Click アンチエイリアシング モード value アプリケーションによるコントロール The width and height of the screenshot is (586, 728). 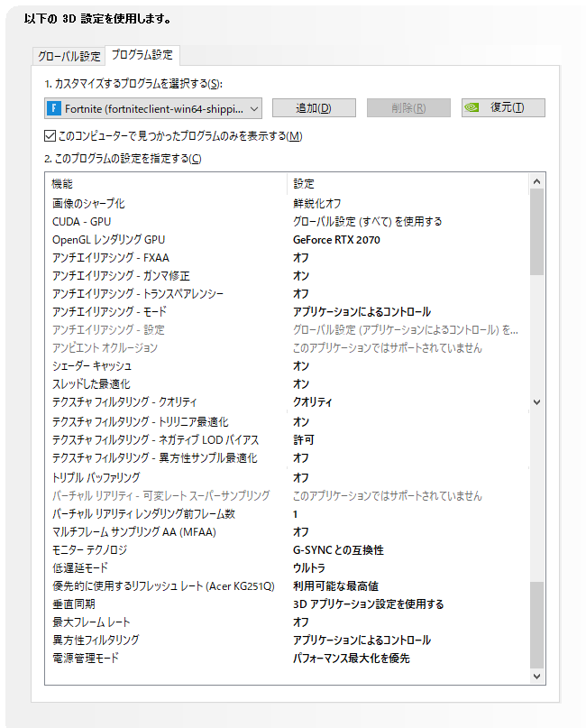(x=362, y=312)
